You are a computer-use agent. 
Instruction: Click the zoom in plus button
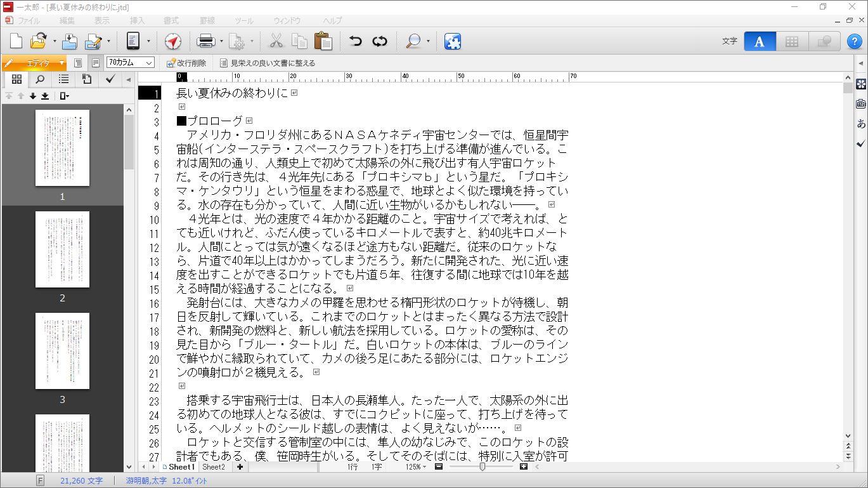(x=524, y=466)
